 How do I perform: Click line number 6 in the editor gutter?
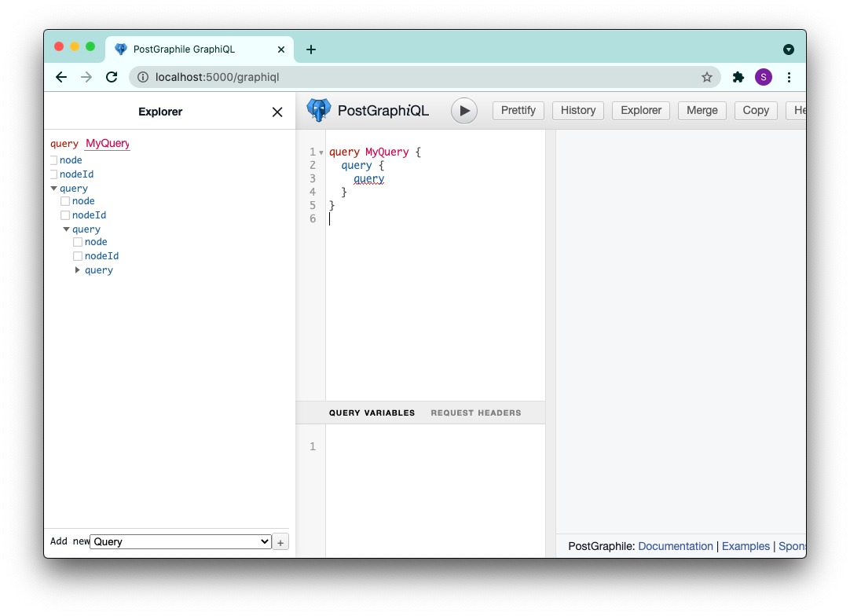[313, 218]
